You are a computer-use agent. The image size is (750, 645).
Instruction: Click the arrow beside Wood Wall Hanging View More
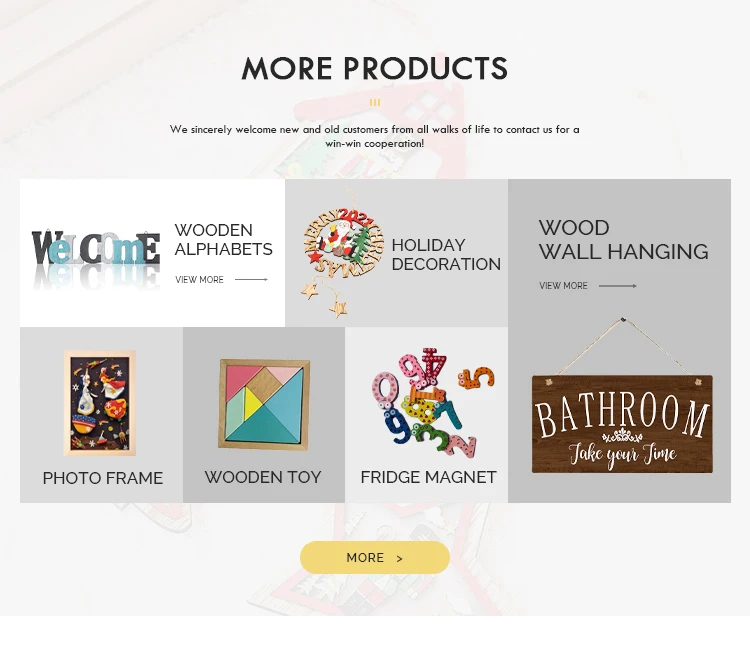click(x=618, y=286)
